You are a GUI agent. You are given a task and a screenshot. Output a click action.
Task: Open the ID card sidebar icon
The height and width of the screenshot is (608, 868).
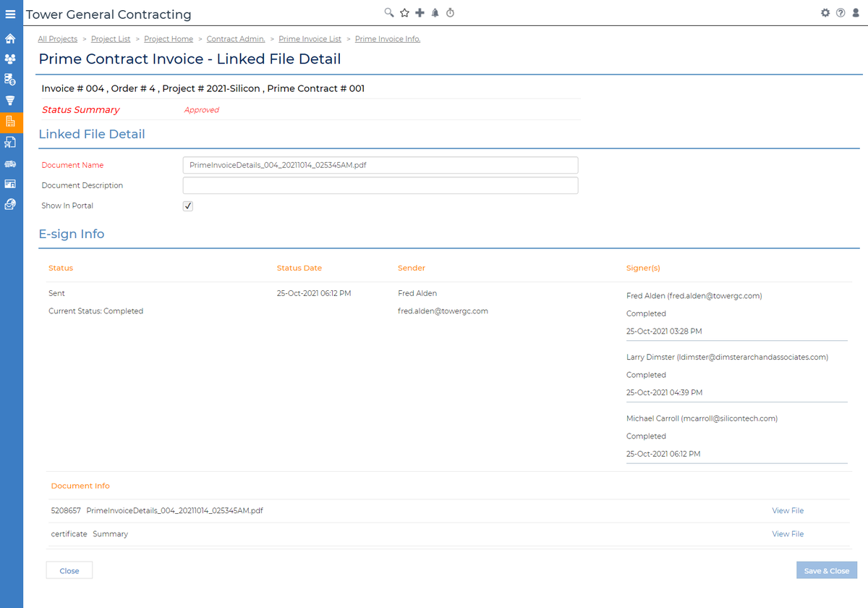10,184
